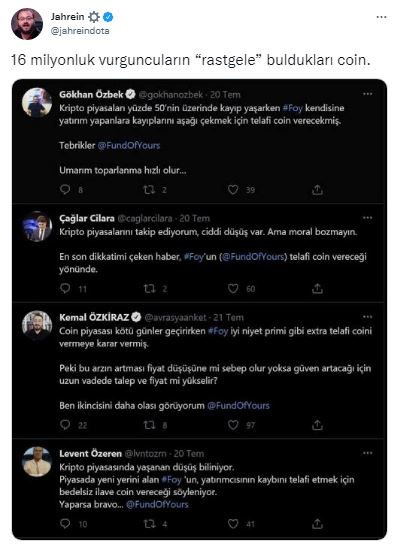Click the #Foy hashtag in Gökhan Özbek's tweet
397x550 pixels.
tap(292, 108)
